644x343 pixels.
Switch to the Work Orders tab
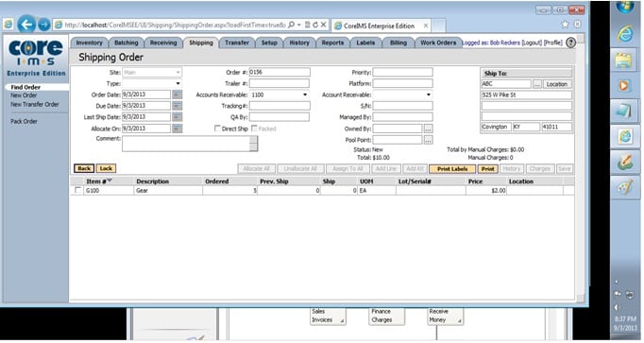(438, 43)
